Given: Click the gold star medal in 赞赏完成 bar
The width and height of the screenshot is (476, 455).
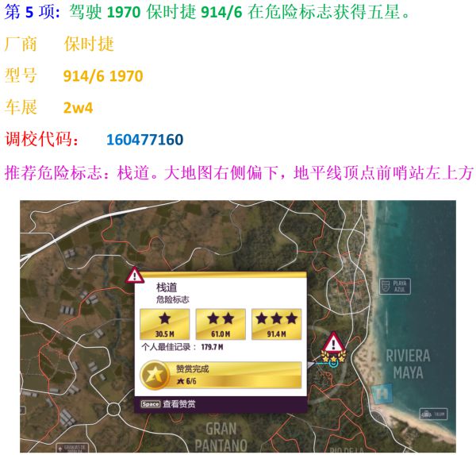Looking at the screenshot, I should tap(155, 375).
